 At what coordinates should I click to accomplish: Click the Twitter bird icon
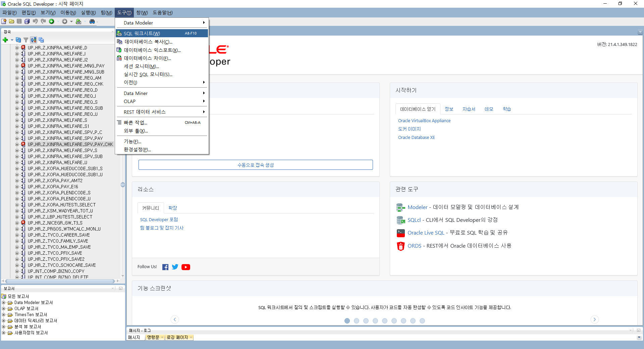tap(175, 267)
